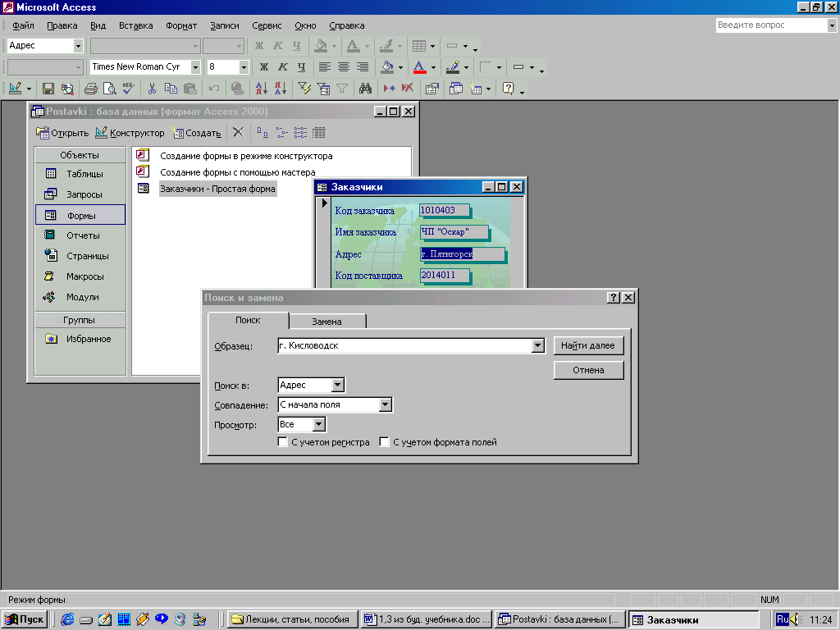Switch to List view in Postavki window
The width and height of the screenshot is (840, 630).
(300, 132)
